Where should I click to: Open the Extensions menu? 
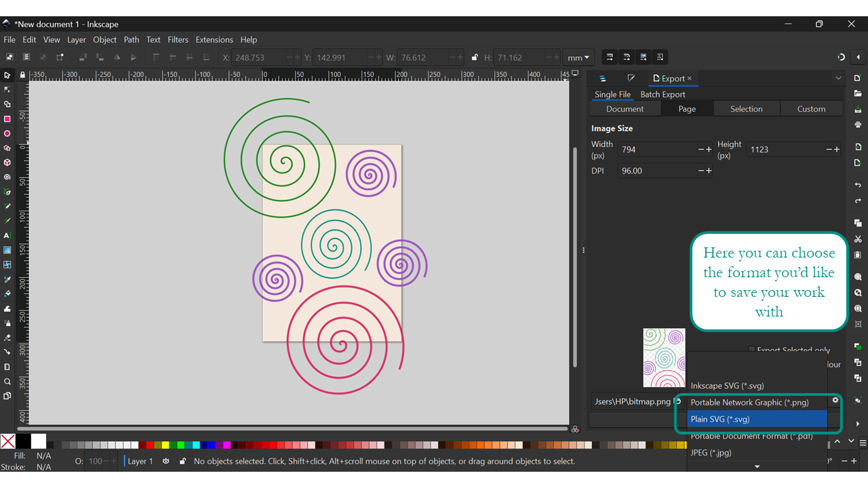[214, 40]
